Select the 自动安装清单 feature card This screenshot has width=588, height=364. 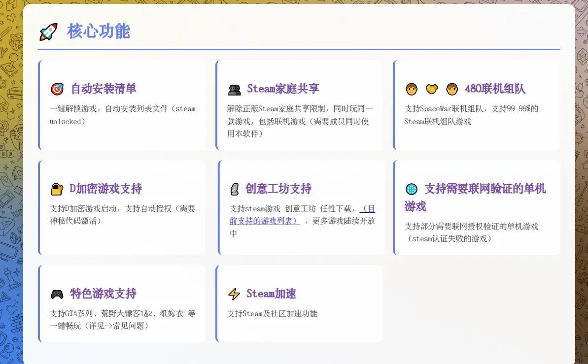[121, 104]
